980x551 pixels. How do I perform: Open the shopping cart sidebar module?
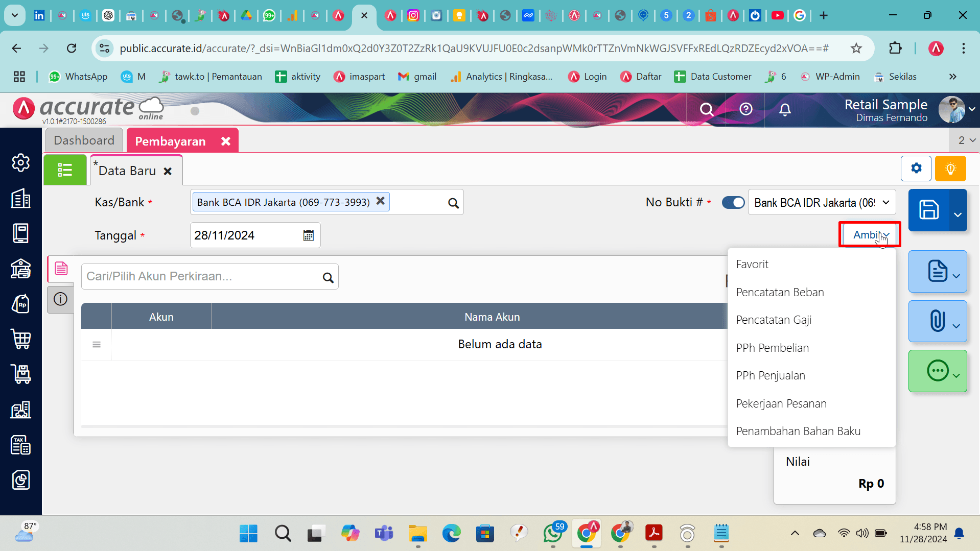click(21, 339)
